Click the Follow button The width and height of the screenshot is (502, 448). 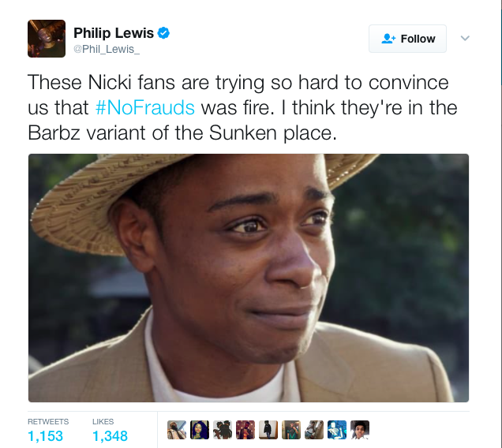coord(407,39)
